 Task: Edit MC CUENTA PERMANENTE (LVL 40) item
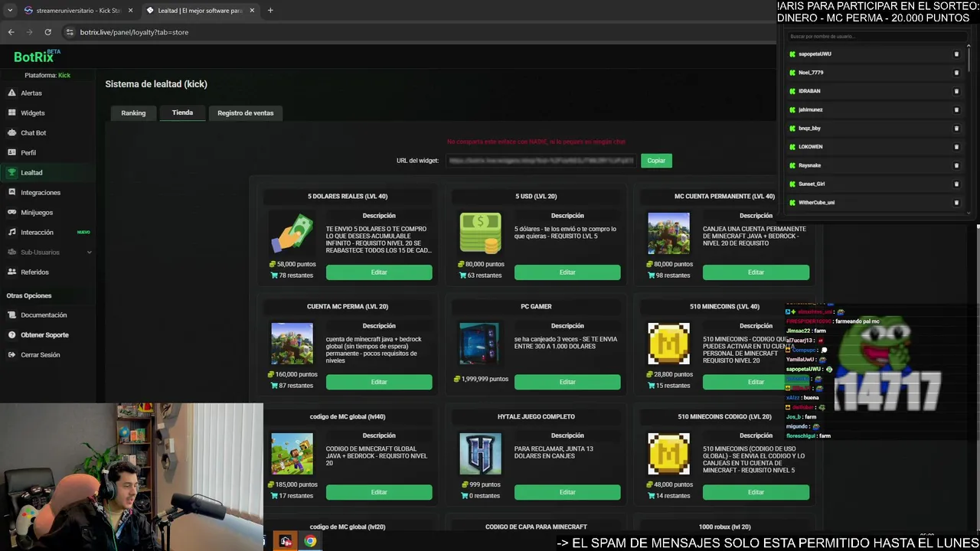pyautogui.click(x=756, y=272)
